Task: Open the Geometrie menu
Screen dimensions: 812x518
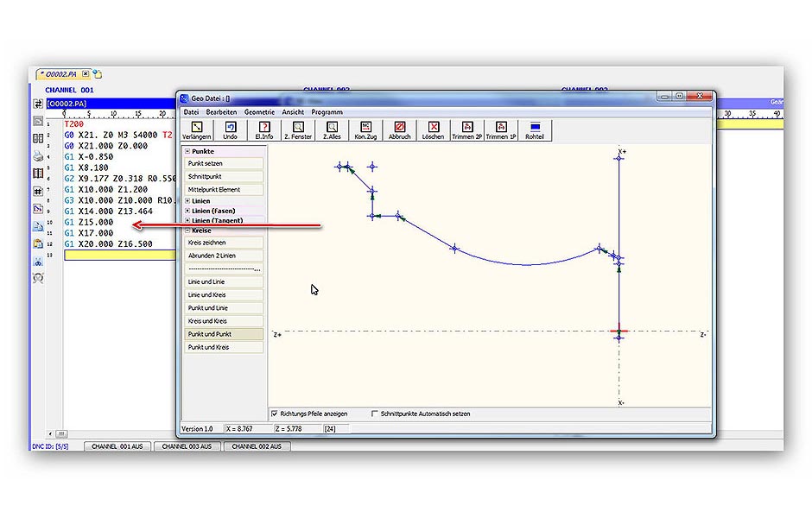Action: 259,112
